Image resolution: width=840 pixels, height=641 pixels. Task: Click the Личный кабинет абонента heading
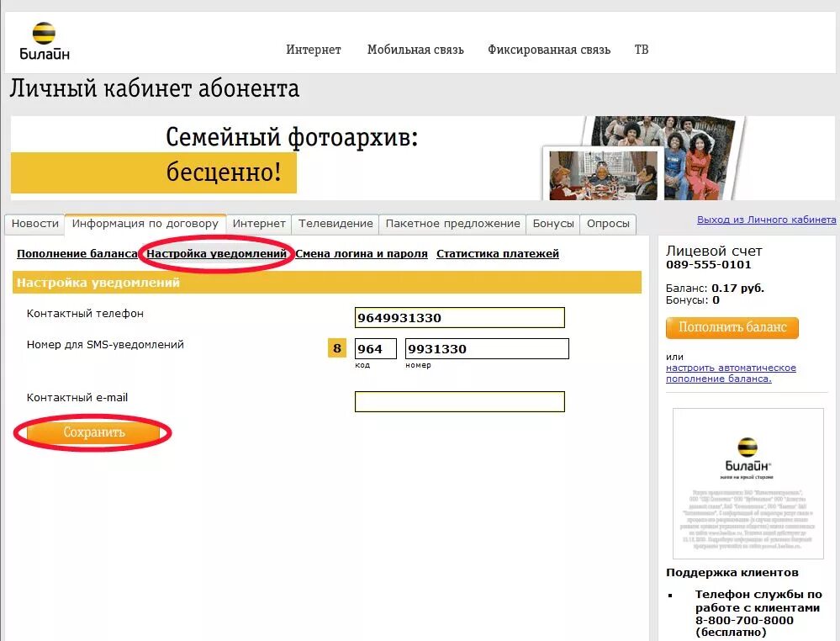154,88
